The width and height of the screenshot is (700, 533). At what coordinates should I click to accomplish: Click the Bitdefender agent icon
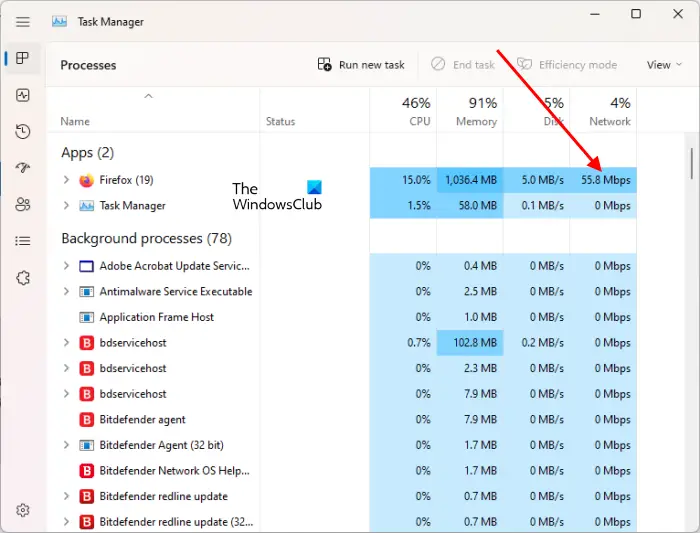pos(87,420)
